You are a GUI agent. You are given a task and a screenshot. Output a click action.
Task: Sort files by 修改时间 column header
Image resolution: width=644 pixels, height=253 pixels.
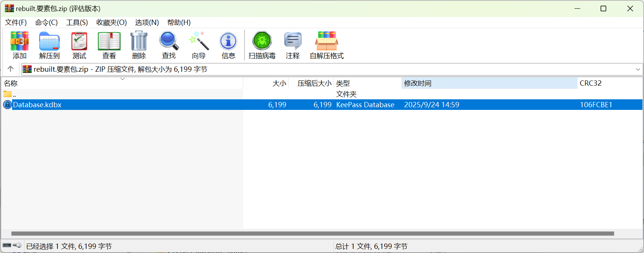pos(489,83)
